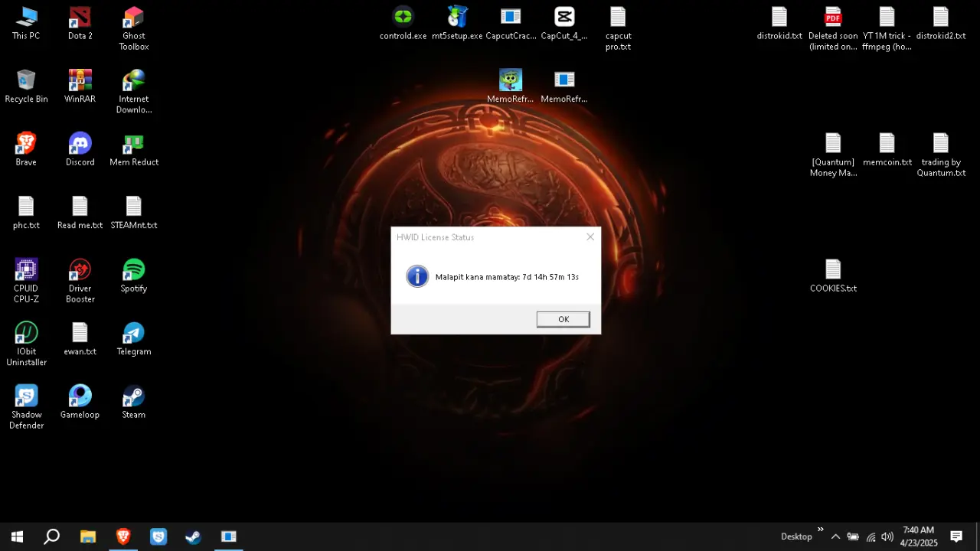Select the Internet Download Manager shortcut

tap(133, 92)
